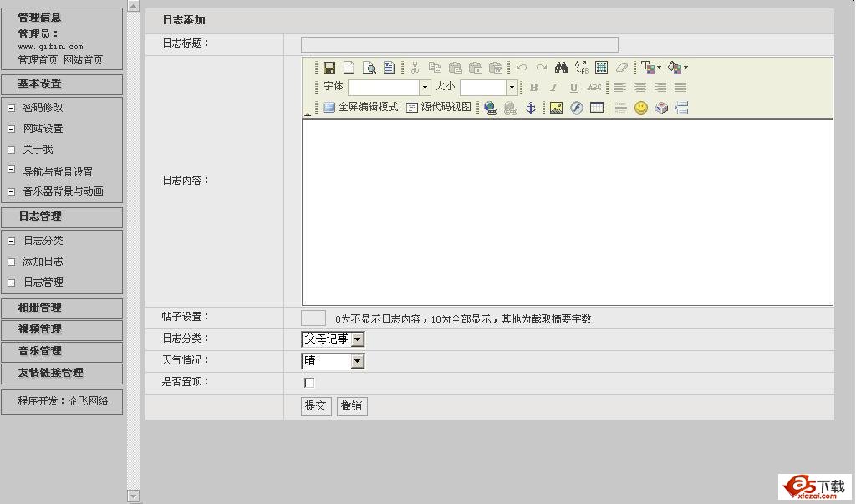
Task: Open the smiley emoticon picker
Action: [641, 108]
